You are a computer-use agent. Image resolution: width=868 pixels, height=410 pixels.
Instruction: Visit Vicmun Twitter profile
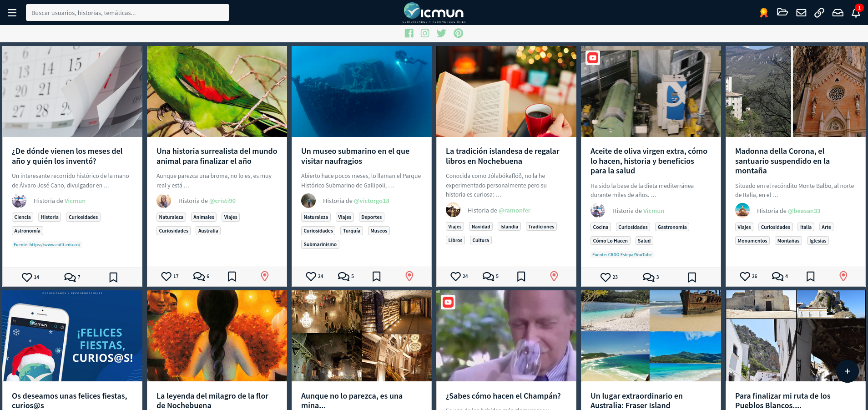pos(441,33)
